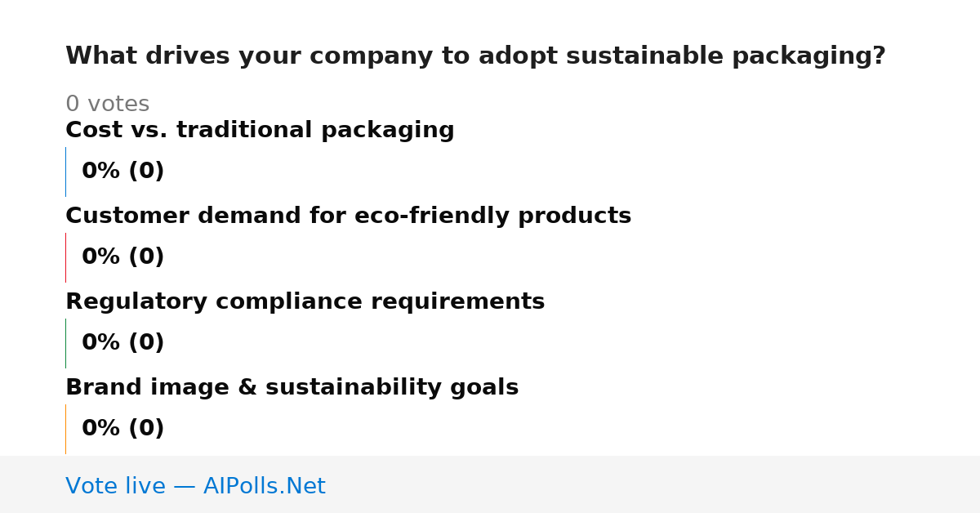Click the green bar under Regulatory compliance
980x513 pixels.
pyautogui.click(x=65, y=343)
